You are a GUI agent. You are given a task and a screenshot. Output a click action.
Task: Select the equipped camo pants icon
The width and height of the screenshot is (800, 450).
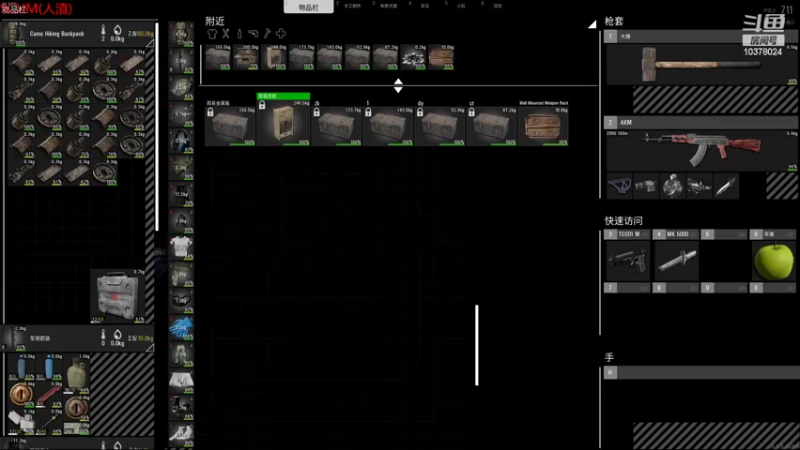click(x=181, y=354)
